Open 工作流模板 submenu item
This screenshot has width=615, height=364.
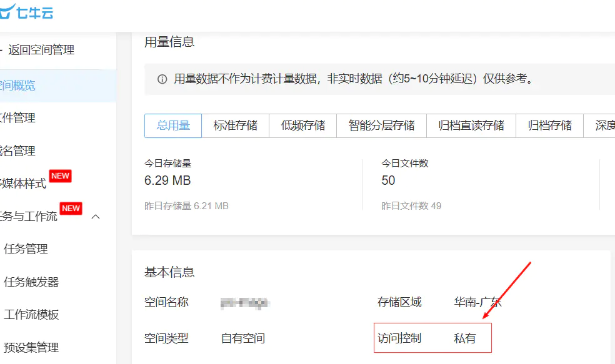click(31, 315)
